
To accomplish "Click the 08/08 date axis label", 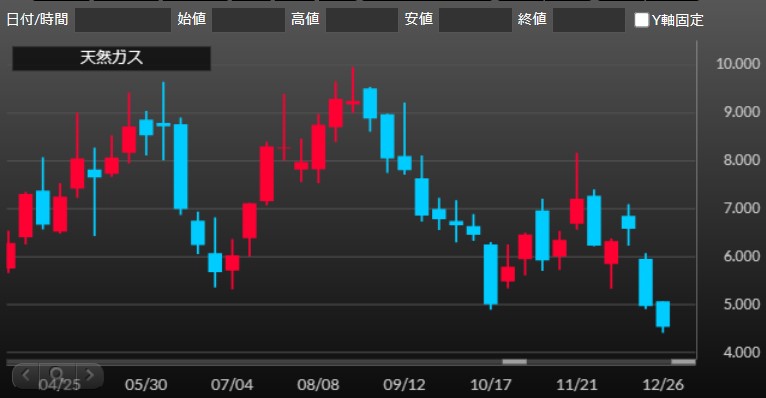I will click(318, 385).
